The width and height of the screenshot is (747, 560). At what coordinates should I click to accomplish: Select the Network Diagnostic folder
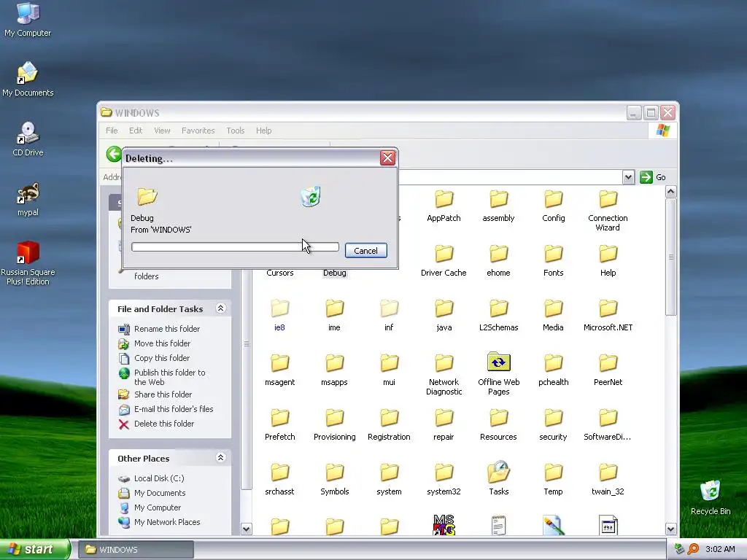pyautogui.click(x=444, y=375)
